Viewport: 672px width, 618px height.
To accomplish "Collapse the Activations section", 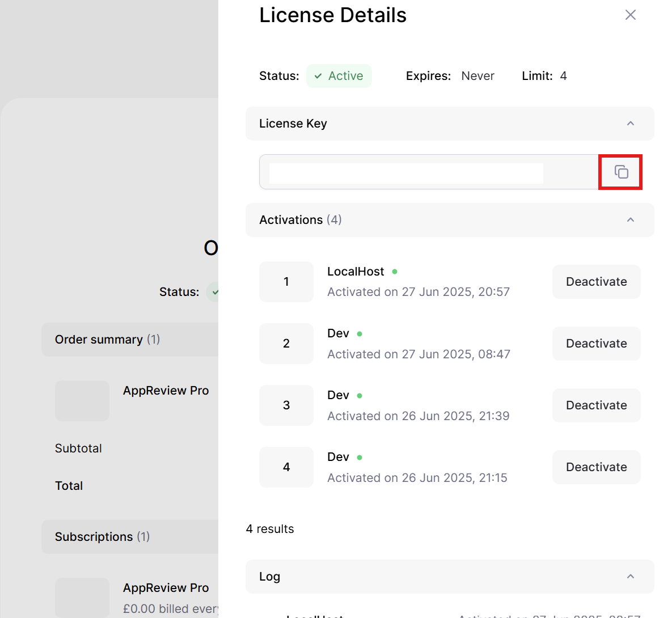I will tap(630, 220).
